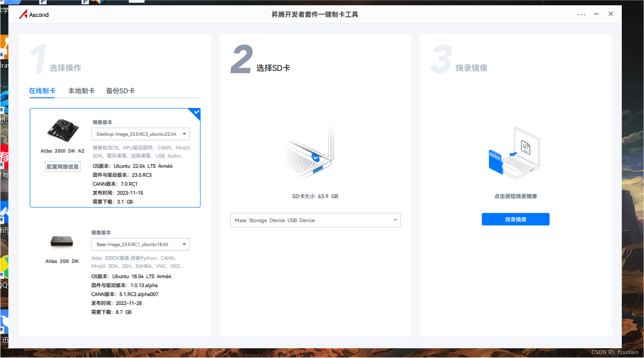The image size is (644, 358).
Task: Click the laptop SD card illustration
Action: click(x=310, y=153)
